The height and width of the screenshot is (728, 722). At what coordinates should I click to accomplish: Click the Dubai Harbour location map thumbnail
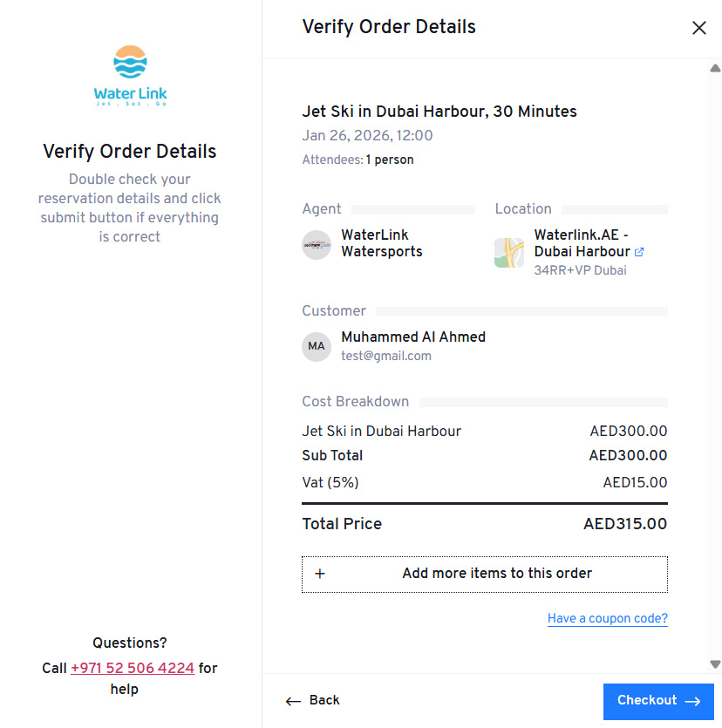tap(508, 252)
